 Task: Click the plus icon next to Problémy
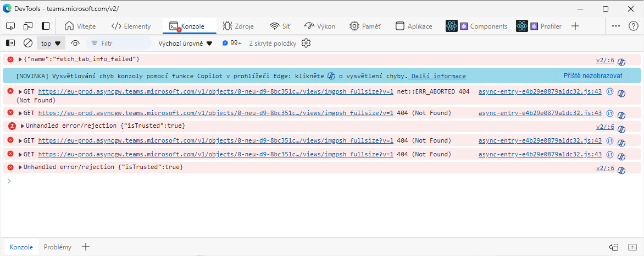[x=85, y=247]
